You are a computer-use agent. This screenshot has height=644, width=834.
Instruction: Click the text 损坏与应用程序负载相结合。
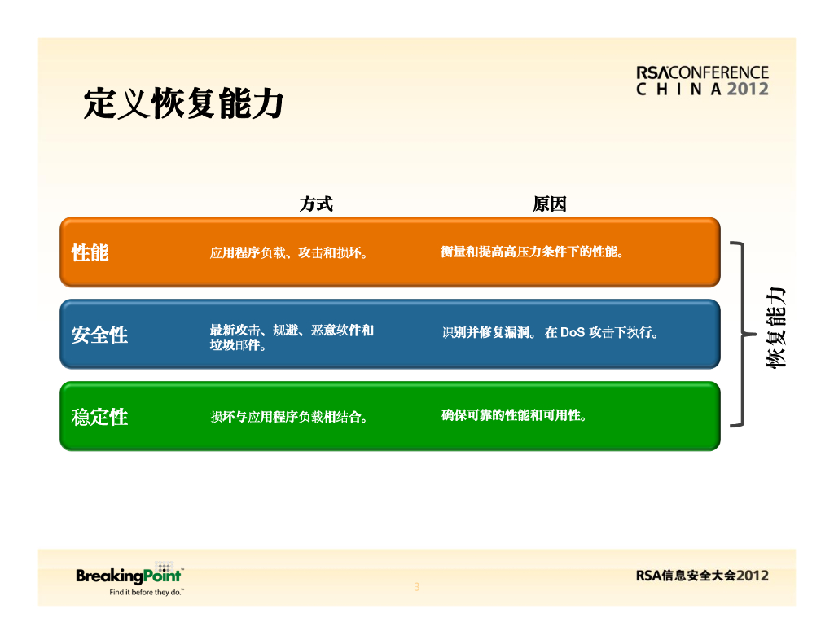pyautogui.click(x=289, y=416)
